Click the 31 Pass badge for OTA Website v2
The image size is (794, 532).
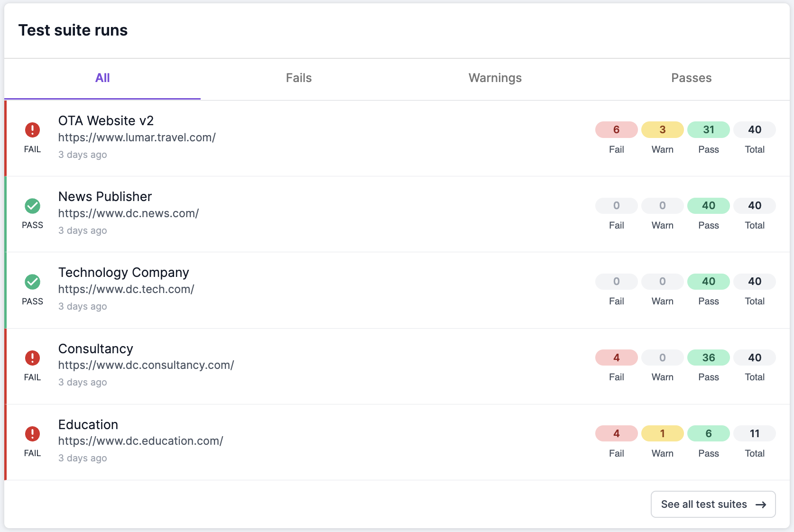709,130
